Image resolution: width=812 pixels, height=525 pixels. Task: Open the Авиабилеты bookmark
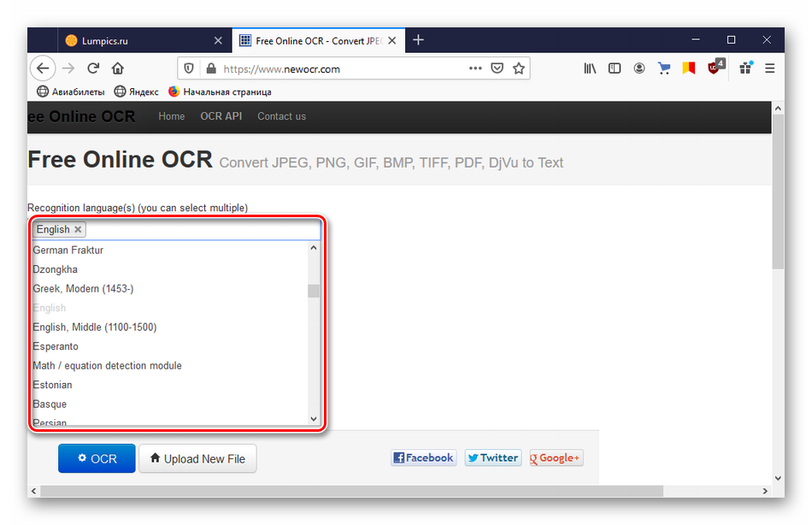coord(70,91)
